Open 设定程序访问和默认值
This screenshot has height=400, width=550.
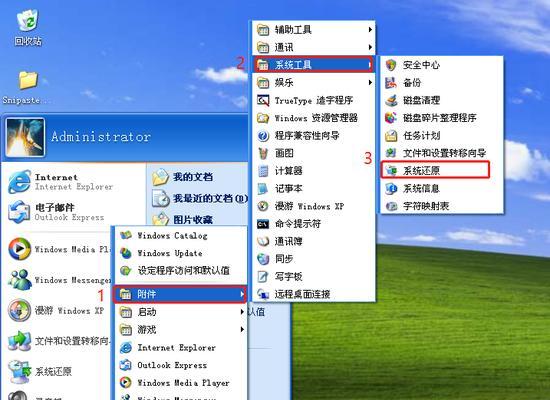tap(181, 271)
